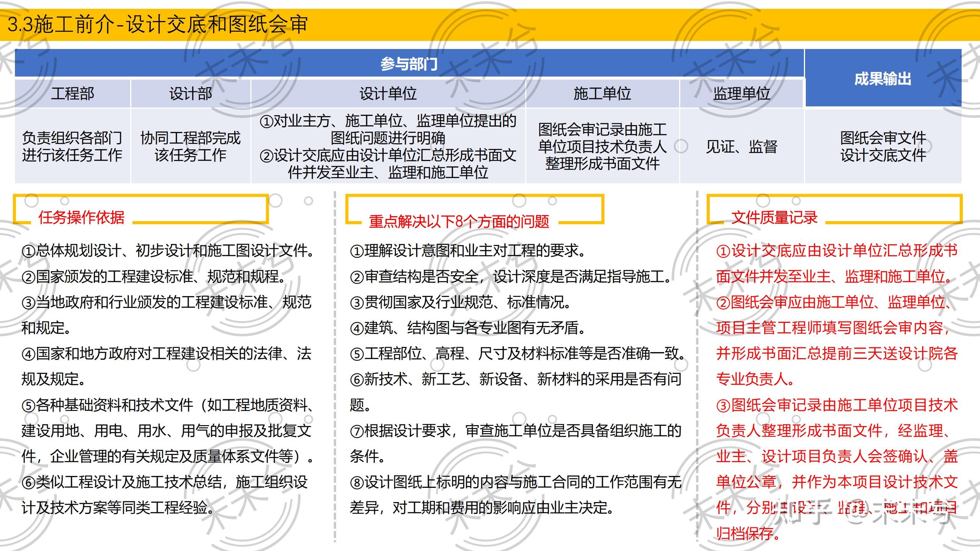Click '图纸会审文件' in output cell
This screenshot has width=980, height=551.
click(883, 138)
